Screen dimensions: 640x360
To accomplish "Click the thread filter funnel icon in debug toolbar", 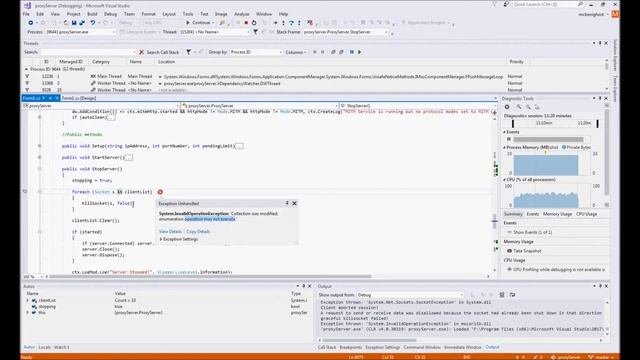I will click(x=256, y=32).
